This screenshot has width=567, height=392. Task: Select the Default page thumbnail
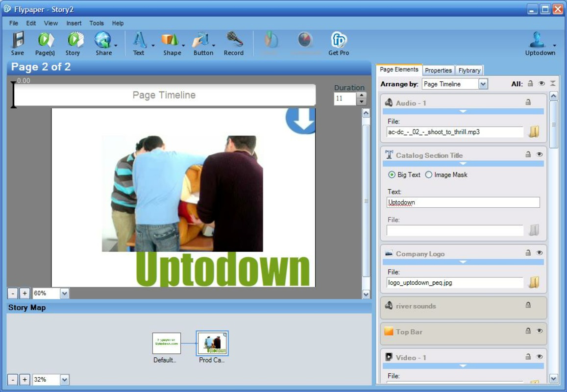pyautogui.click(x=166, y=343)
